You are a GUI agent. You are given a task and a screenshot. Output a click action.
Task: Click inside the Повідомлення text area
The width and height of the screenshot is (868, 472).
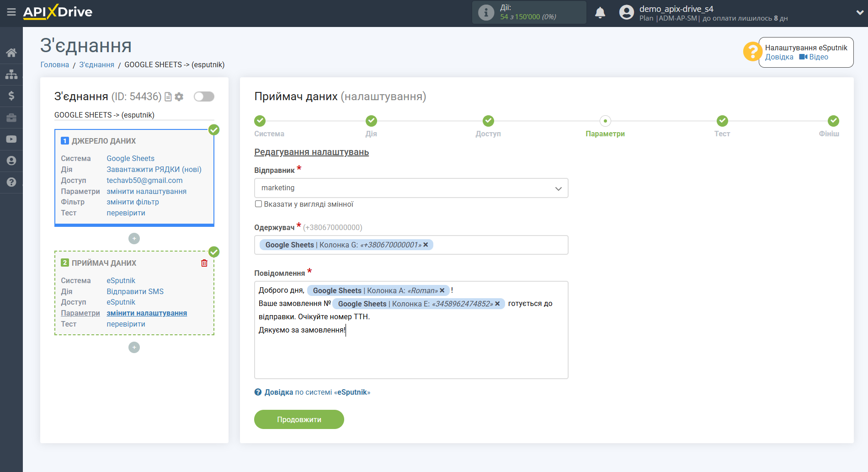411,330
